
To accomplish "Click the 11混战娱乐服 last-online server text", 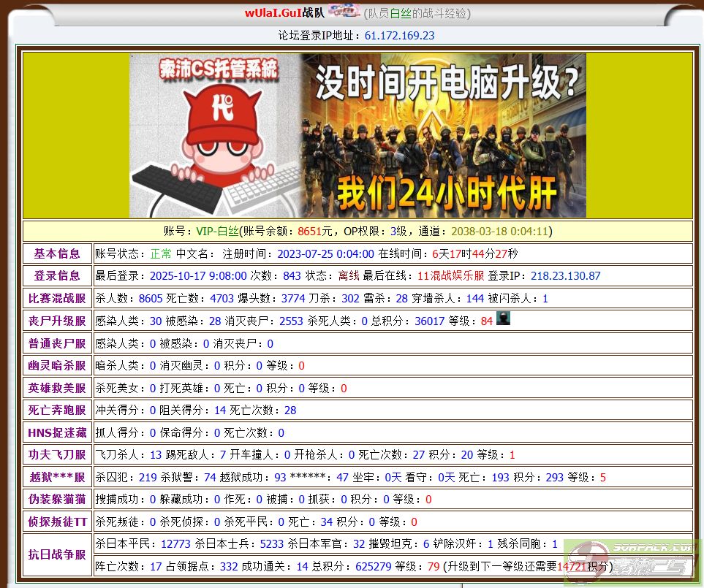I will [450, 276].
